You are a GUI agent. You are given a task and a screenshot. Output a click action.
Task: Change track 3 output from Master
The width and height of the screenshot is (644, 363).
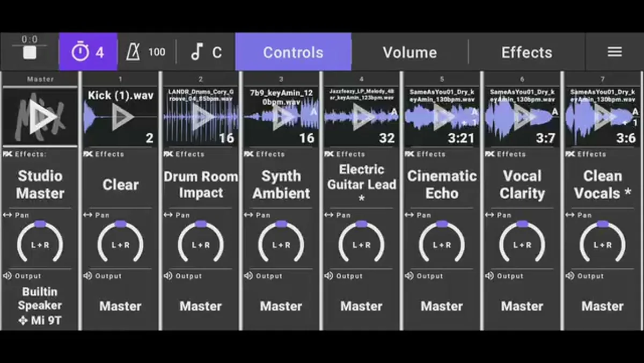[281, 306]
